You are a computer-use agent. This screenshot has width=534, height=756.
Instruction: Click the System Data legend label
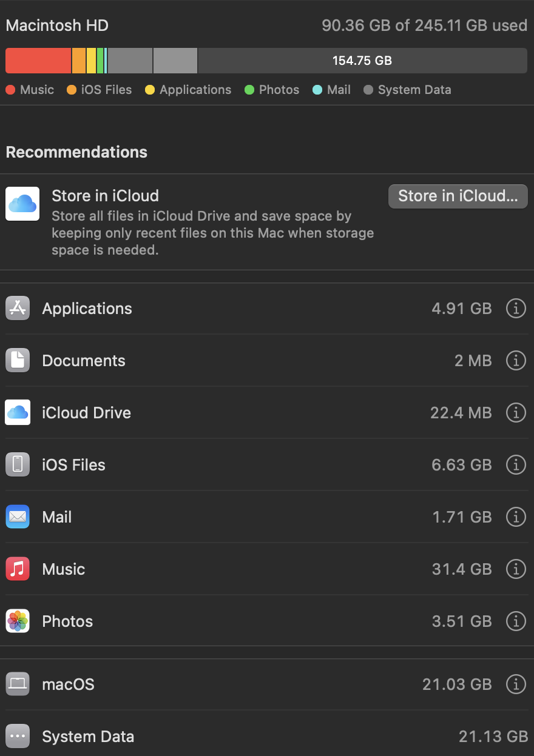[414, 90]
